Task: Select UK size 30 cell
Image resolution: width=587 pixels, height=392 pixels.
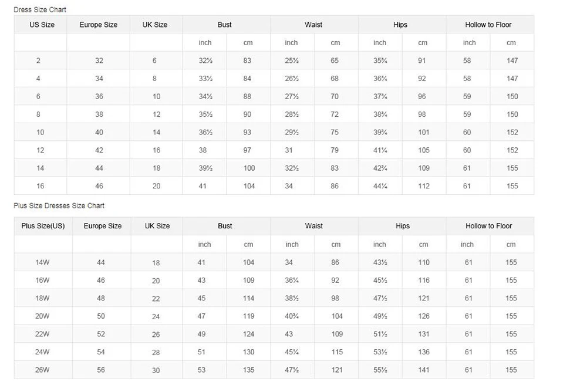Action: [156, 370]
